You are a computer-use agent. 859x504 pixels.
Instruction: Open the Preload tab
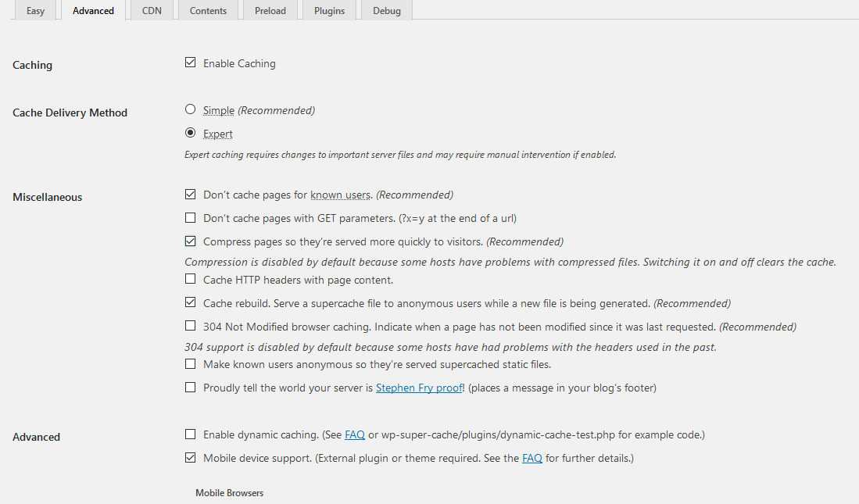pos(270,11)
